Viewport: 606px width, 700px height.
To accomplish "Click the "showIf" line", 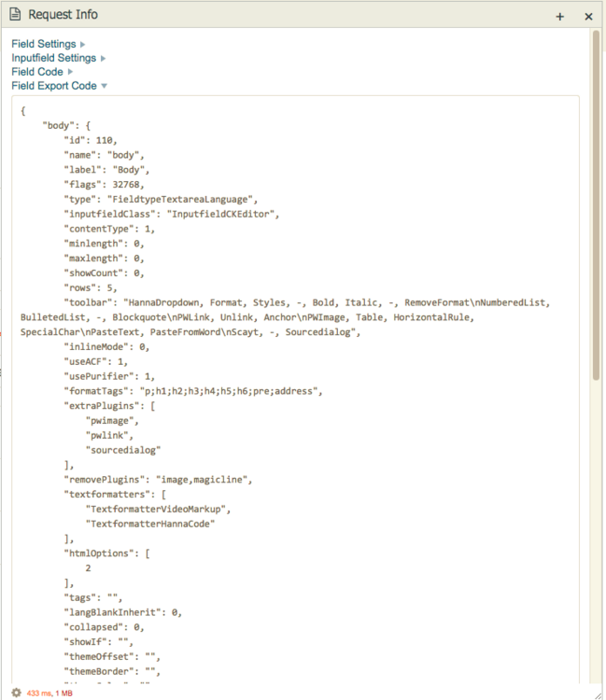I will [99, 641].
